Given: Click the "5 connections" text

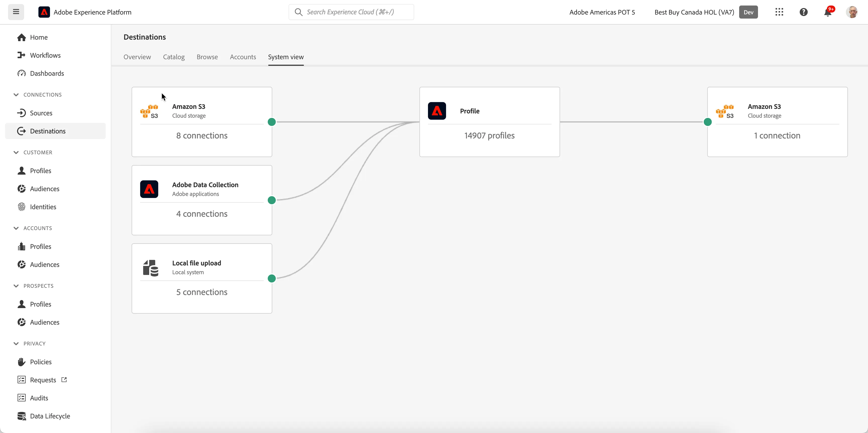Looking at the screenshot, I should 202,292.
